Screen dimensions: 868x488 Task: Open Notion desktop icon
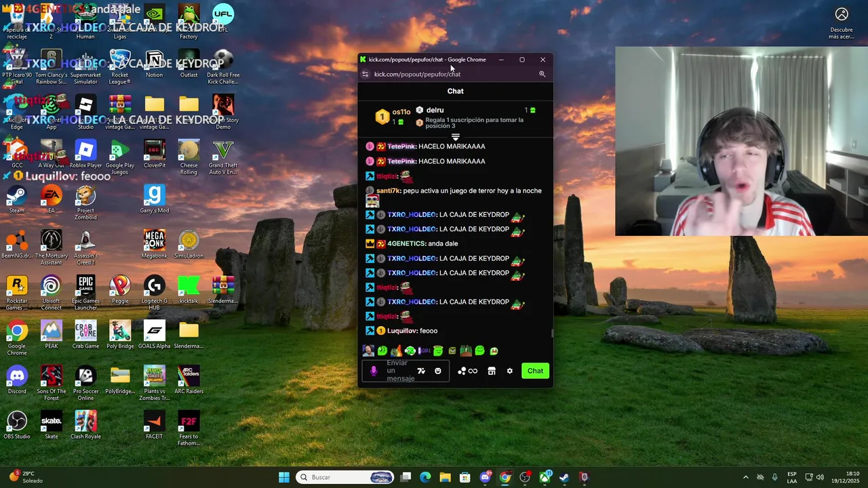coord(155,64)
